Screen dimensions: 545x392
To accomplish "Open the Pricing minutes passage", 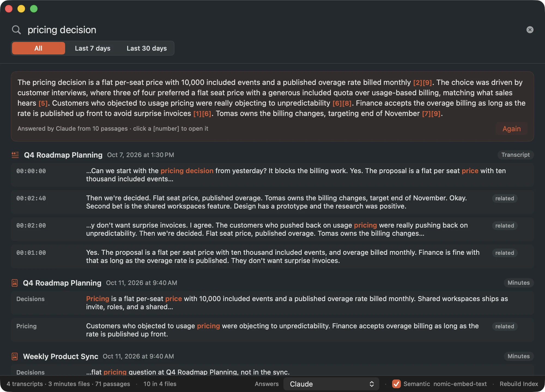I will [x=272, y=330].
